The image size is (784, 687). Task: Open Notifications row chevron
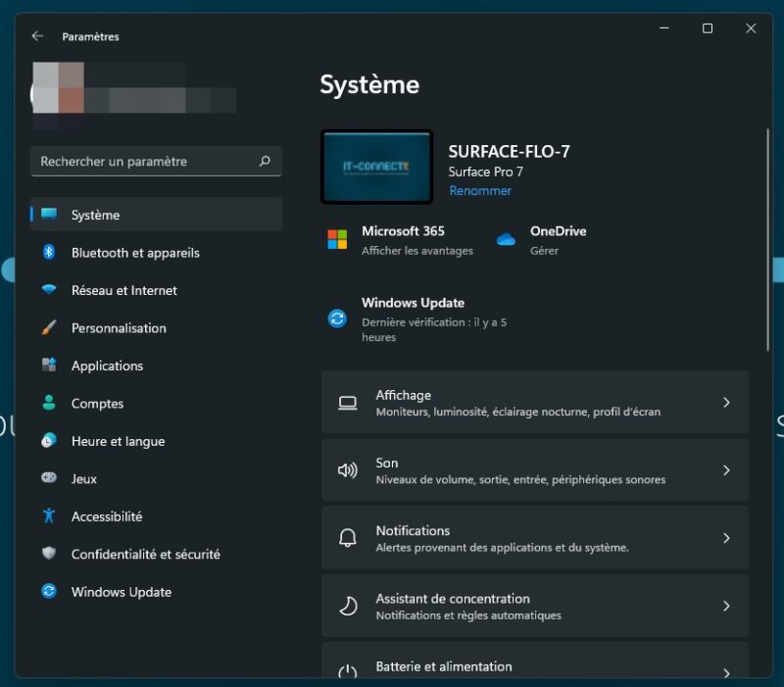[x=726, y=538]
